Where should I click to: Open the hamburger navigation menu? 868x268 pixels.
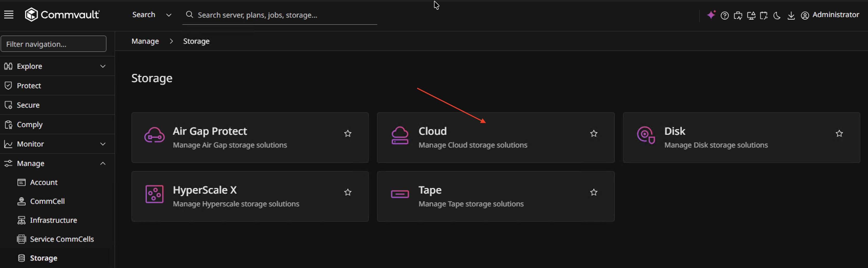(x=9, y=15)
